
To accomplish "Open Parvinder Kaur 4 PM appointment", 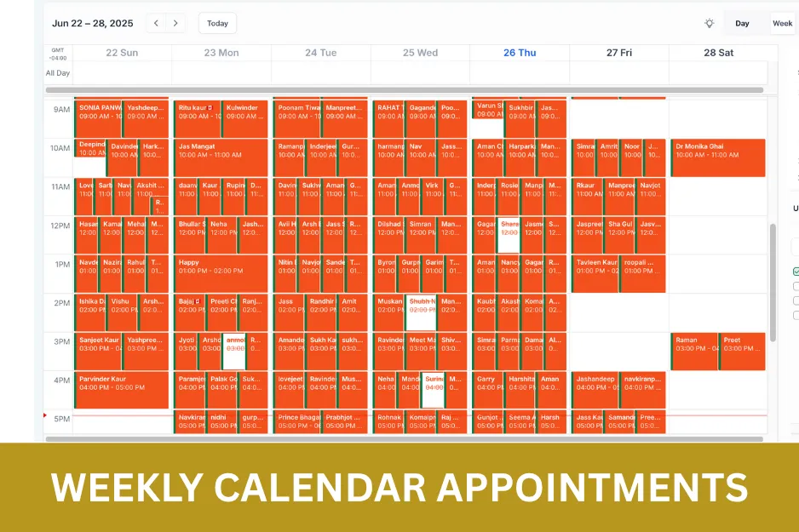I will click(x=121, y=390).
